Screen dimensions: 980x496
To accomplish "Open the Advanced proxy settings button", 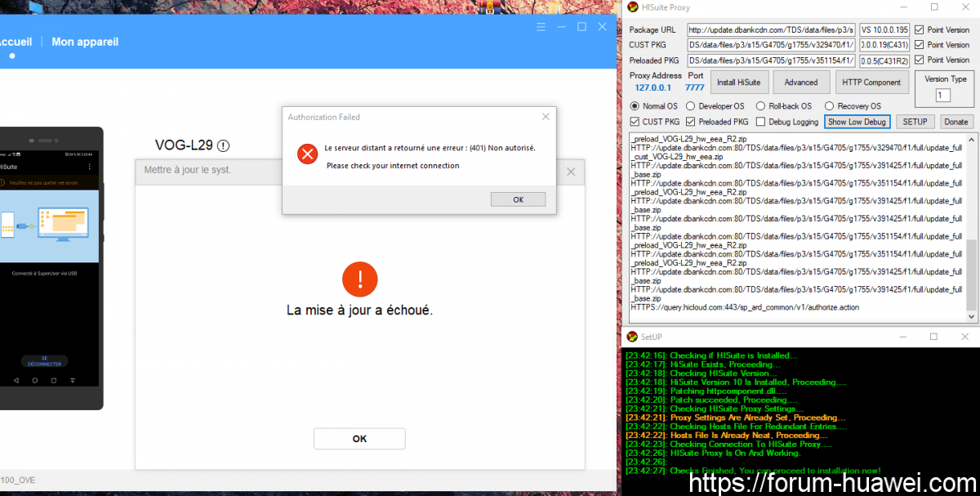I will 800,82.
